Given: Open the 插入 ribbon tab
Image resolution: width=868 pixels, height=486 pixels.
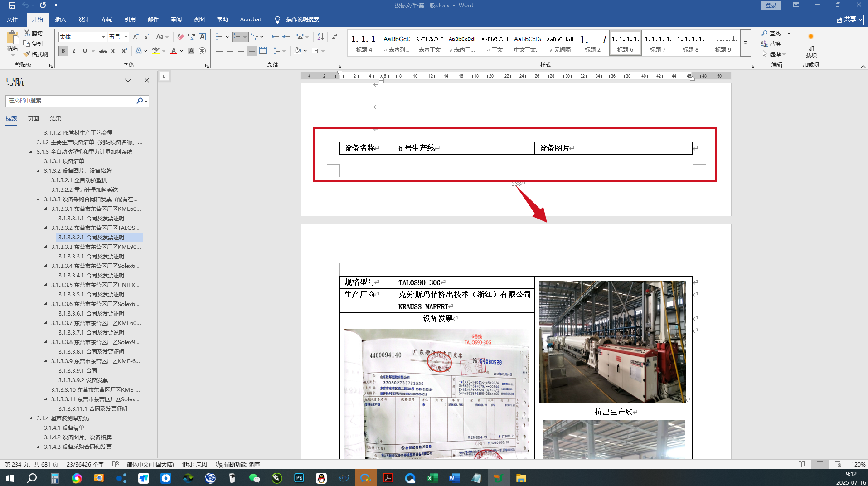Looking at the screenshot, I should point(60,19).
